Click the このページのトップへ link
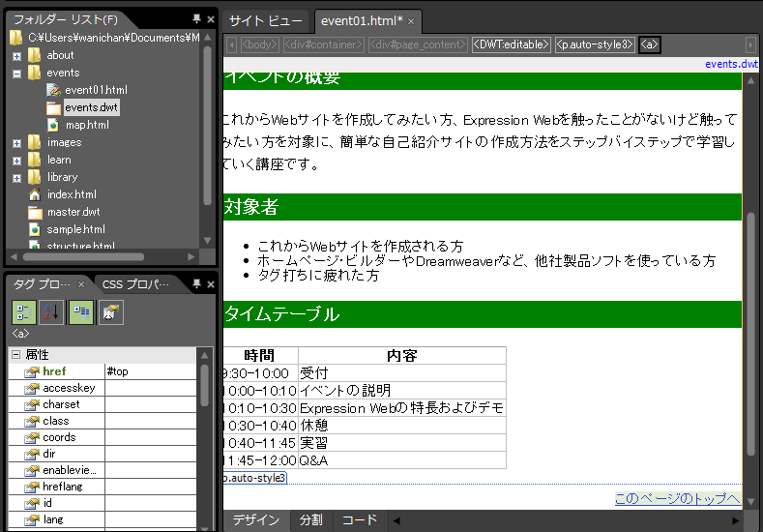Image resolution: width=763 pixels, height=532 pixels. (x=677, y=498)
